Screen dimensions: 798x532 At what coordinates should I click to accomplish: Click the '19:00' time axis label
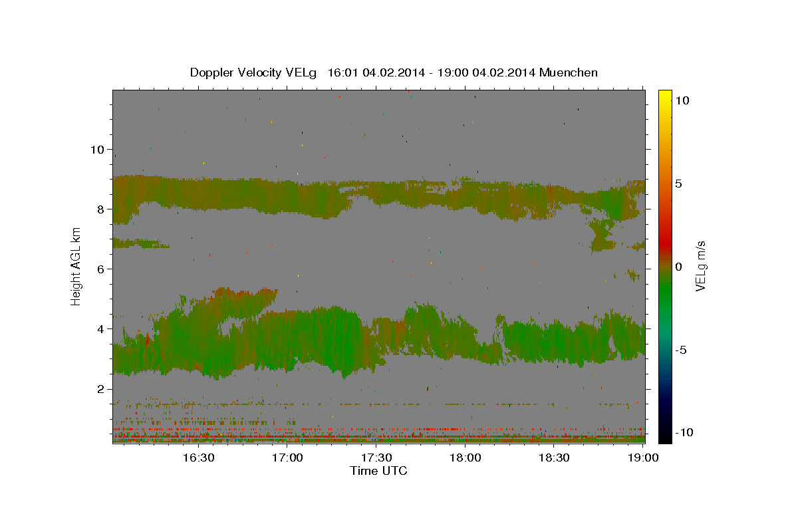[643, 458]
